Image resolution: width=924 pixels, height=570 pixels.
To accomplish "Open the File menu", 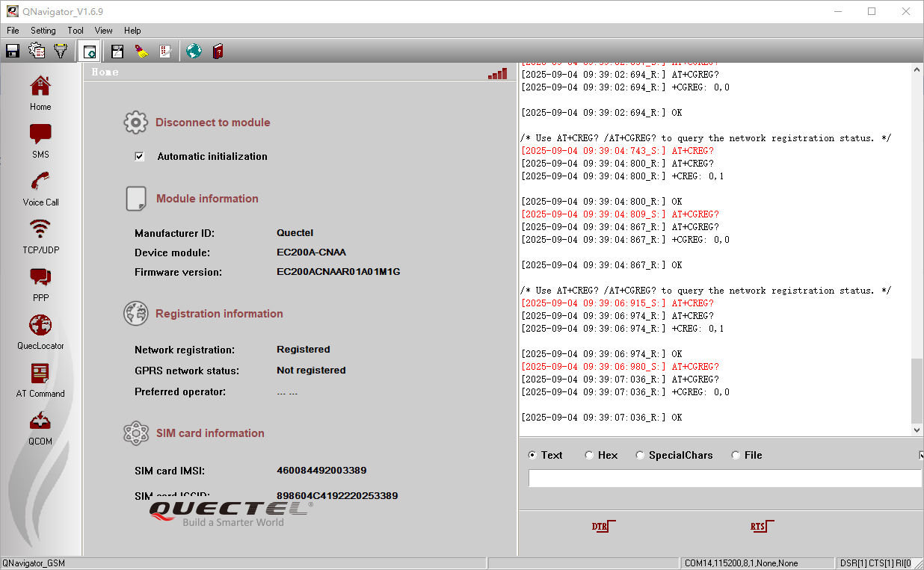I will 13,31.
